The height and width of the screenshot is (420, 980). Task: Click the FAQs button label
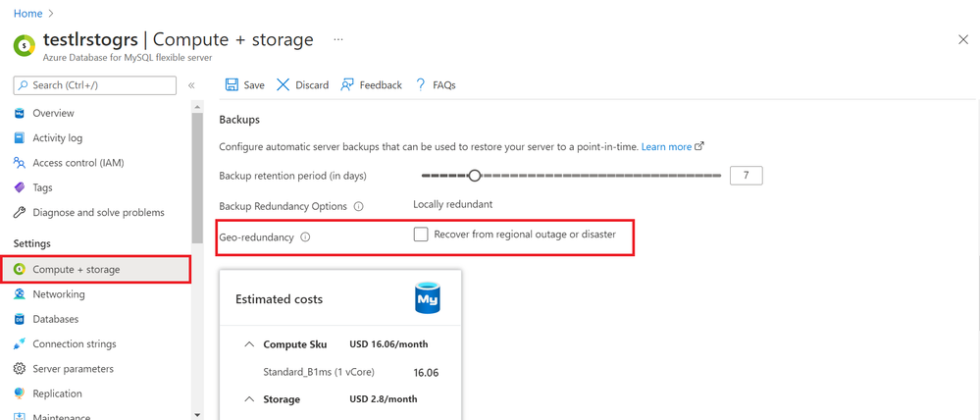click(443, 85)
